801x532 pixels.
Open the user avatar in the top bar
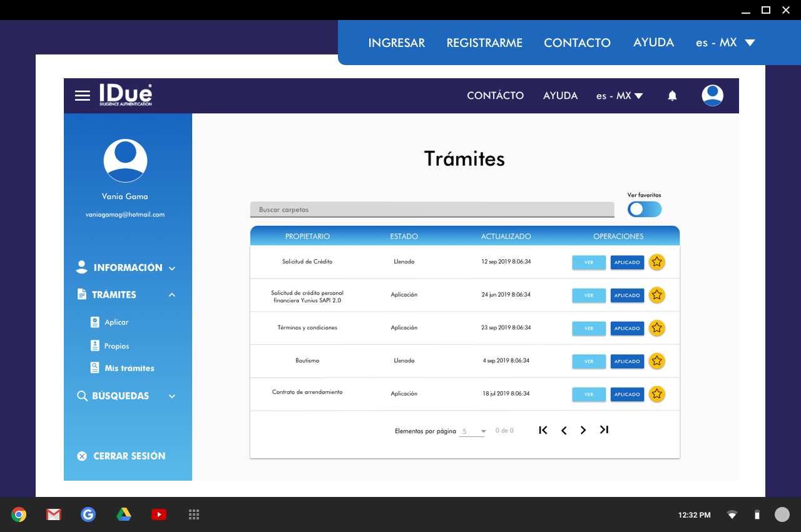pos(712,96)
